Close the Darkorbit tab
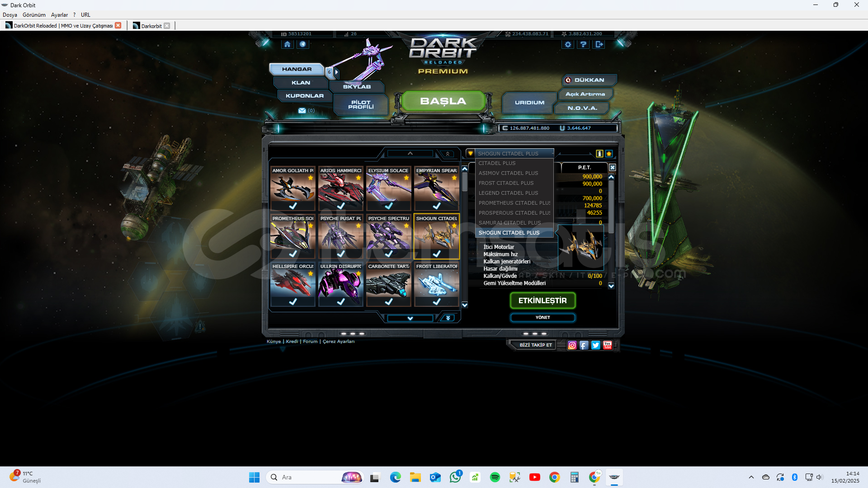 167,26
